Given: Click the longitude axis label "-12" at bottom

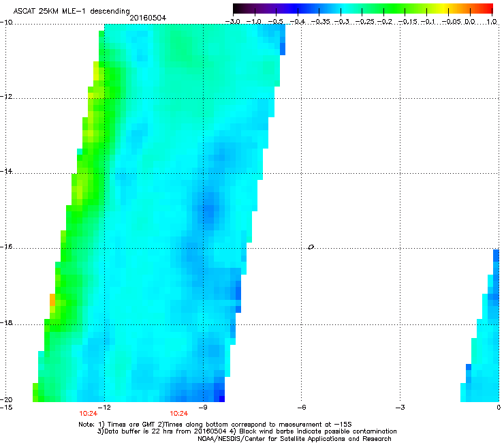Looking at the screenshot, I should coord(104,408).
